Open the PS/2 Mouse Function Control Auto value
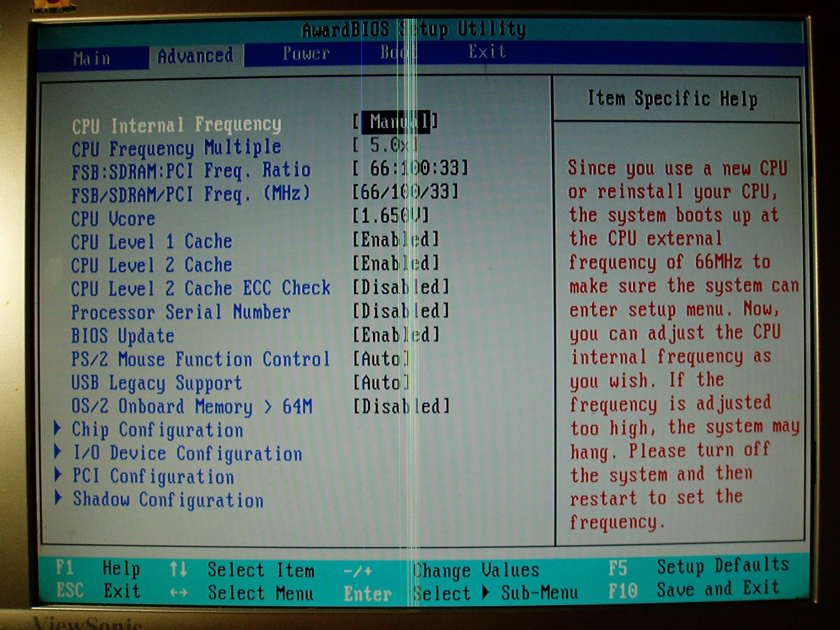Image resolution: width=840 pixels, height=630 pixels. pyautogui.click(x=381, y=359)
